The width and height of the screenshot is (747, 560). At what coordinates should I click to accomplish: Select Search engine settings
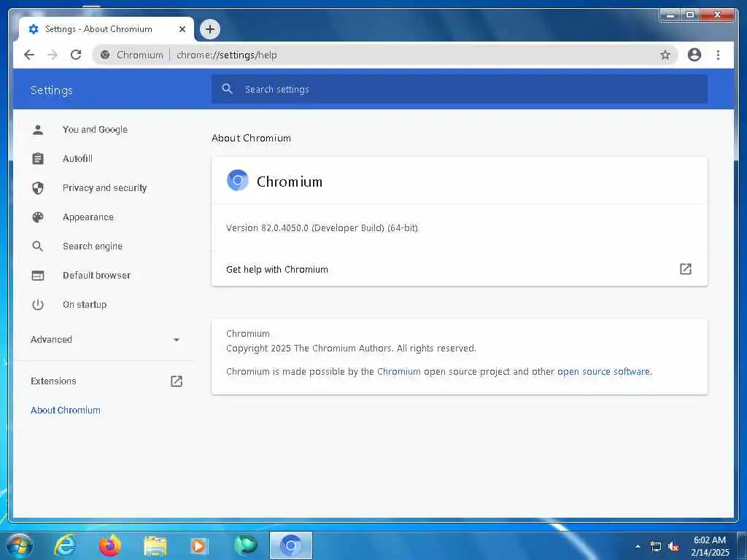(93, 246)
